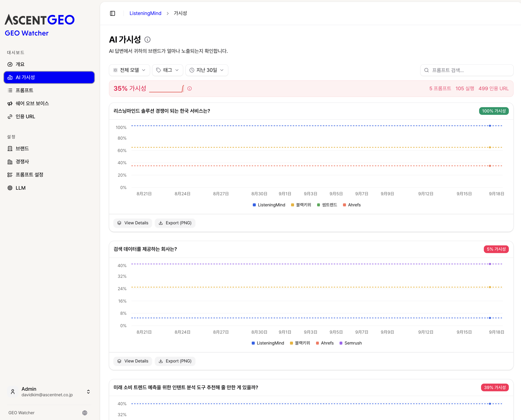This screenshot has height=420, width=521.
Task: Open 쉐어 오브 보이스 in the sidebar
Action: 49,104
